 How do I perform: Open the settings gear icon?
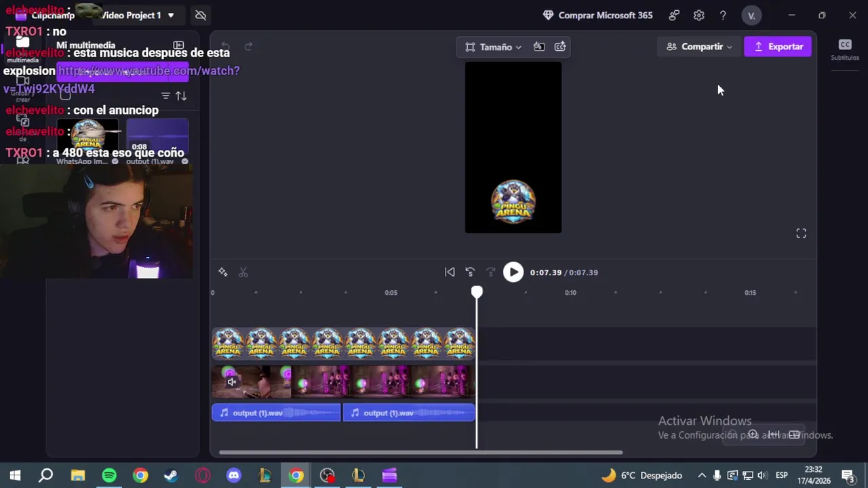coord(699,16)
